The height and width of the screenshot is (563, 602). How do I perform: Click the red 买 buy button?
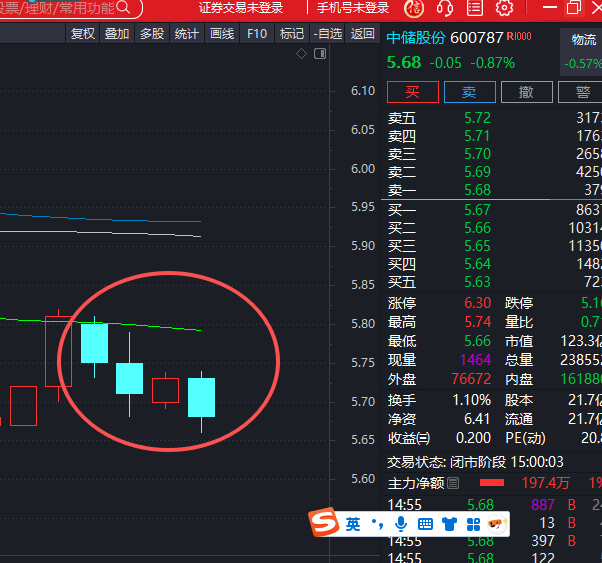click(413, 92)
